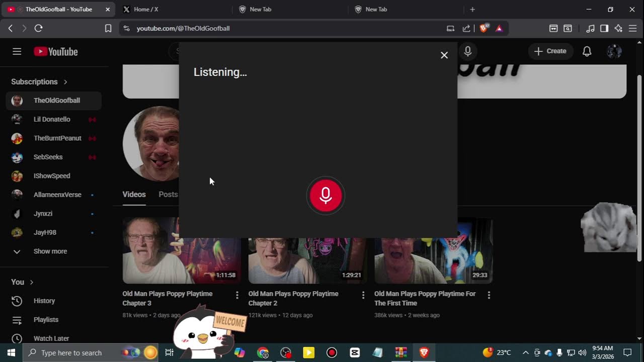Open Jynxzi channel in sidebar
Image resolution: width=644 pixels, height=362 pixels.
54,214
